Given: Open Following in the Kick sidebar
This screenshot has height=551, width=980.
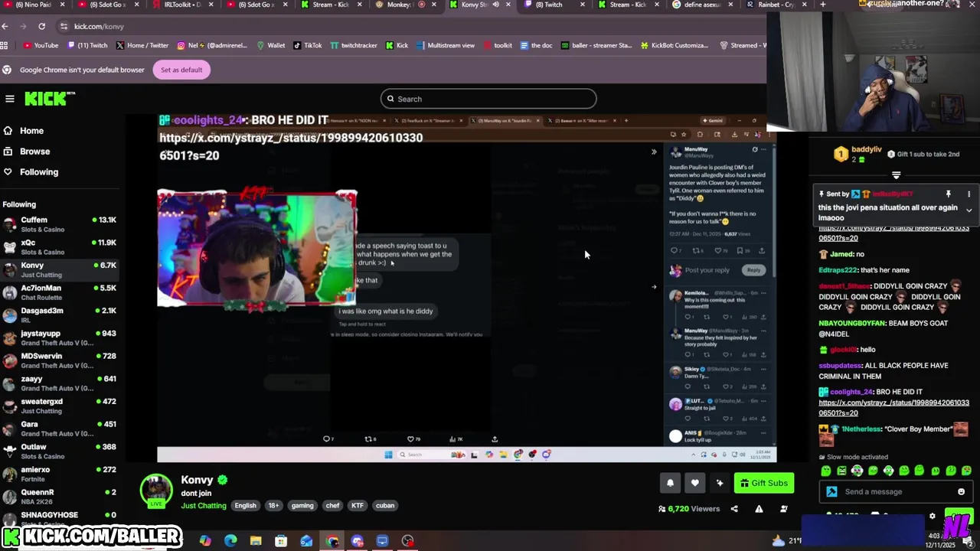Looking at the screenshot, I should point(39,172).
